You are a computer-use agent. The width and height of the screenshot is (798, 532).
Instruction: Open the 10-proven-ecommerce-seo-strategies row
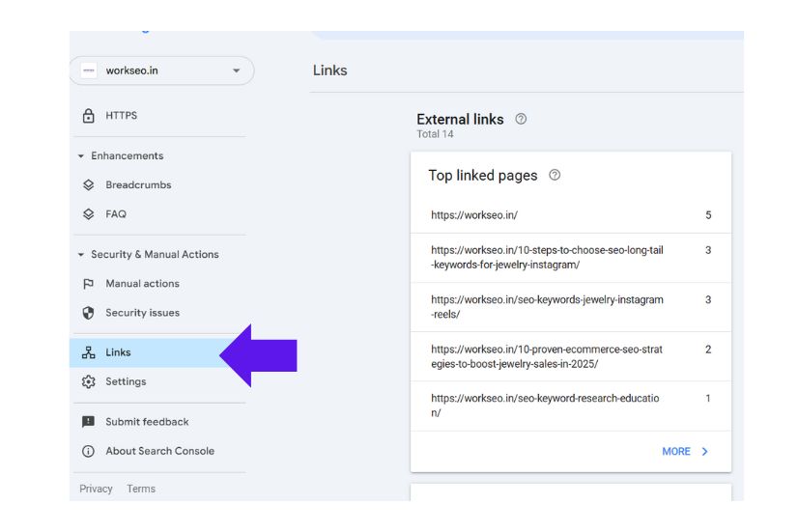point(571,356)
